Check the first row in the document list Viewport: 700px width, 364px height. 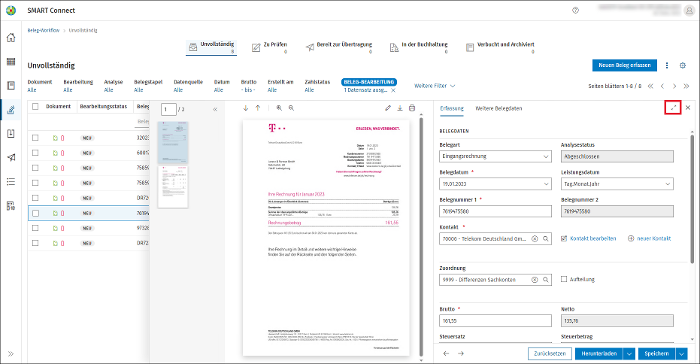35,138
